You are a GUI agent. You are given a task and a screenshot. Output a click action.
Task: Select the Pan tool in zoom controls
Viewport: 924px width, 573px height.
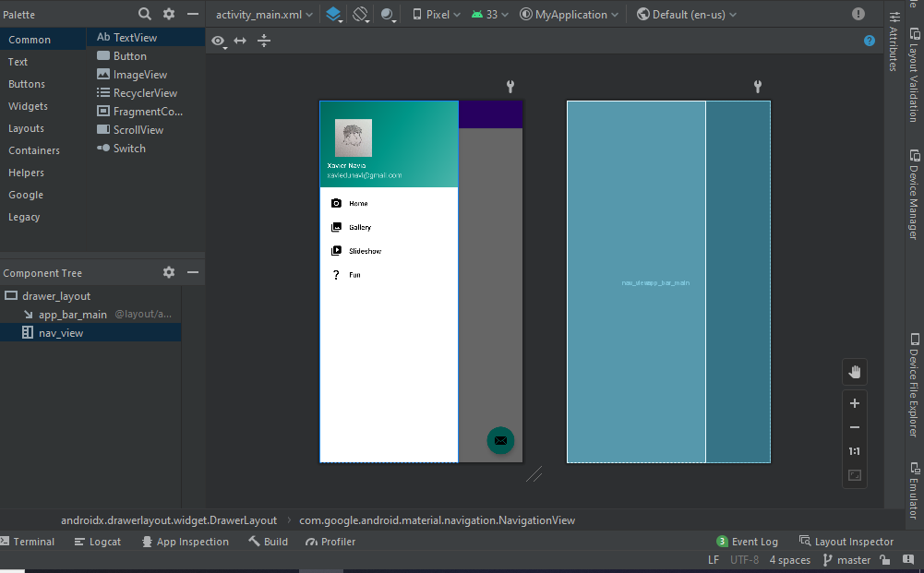[854, 372]
